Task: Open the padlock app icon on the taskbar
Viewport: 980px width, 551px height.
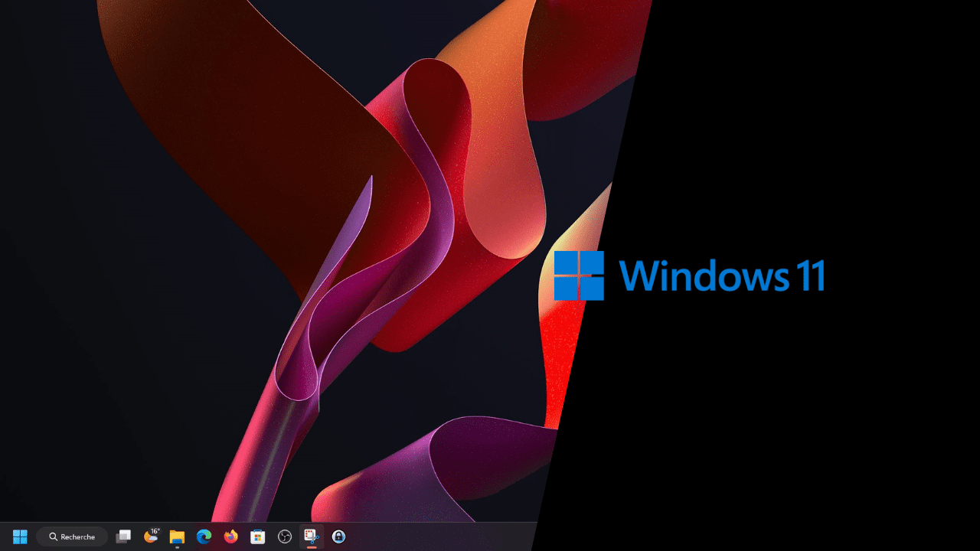Action: coord(338,536)
